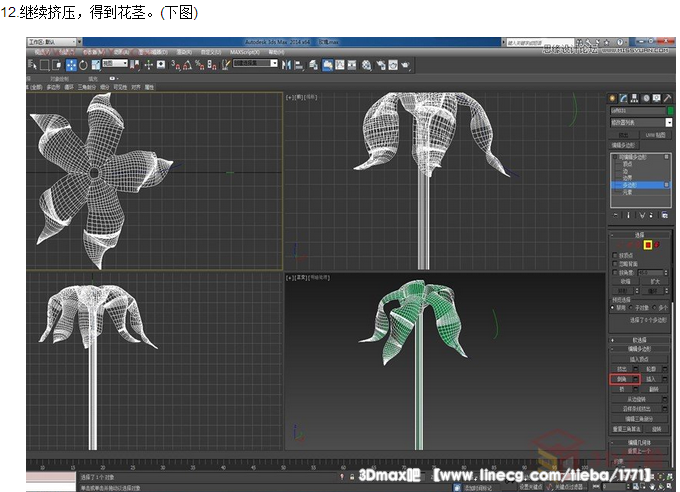Switch to the Motion command panel tab
The image size is (680, 492).
tap(646, 98)
